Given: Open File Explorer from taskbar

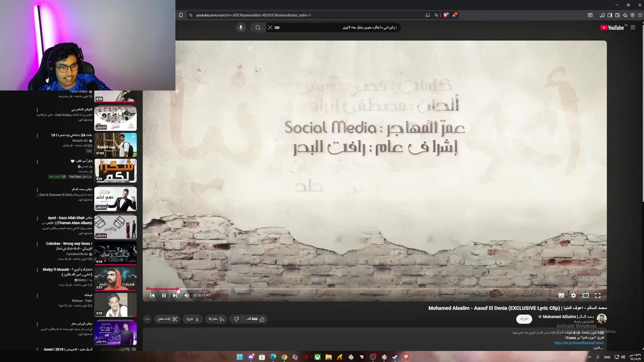Looking at the screenshot, I should 329,357.
